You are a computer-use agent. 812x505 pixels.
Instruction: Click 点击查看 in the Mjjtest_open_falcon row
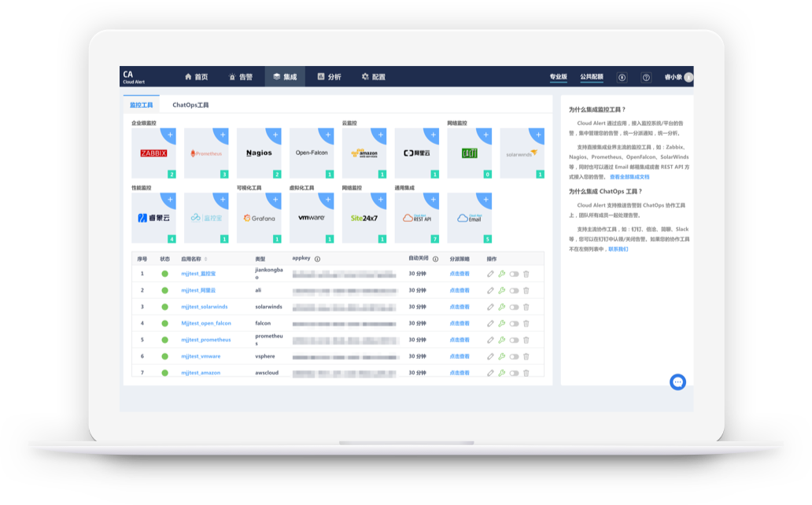tap(460, 323)
